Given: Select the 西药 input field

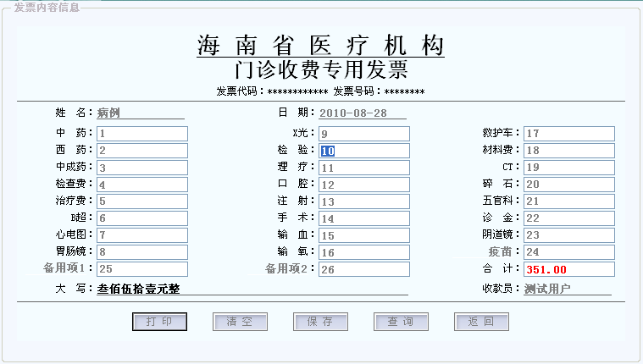Looking at the screenshot, I should pos(141,151).
